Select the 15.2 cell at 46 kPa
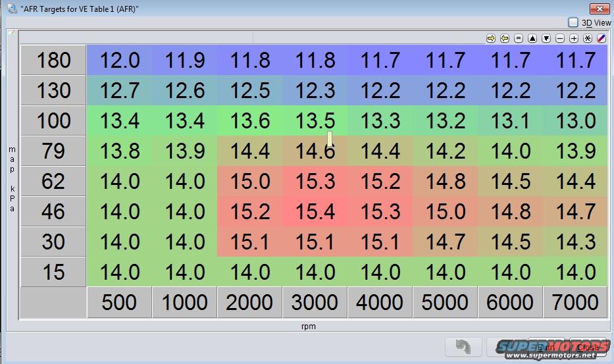Screen dimensions: 614x364 [x=249, y=211]
